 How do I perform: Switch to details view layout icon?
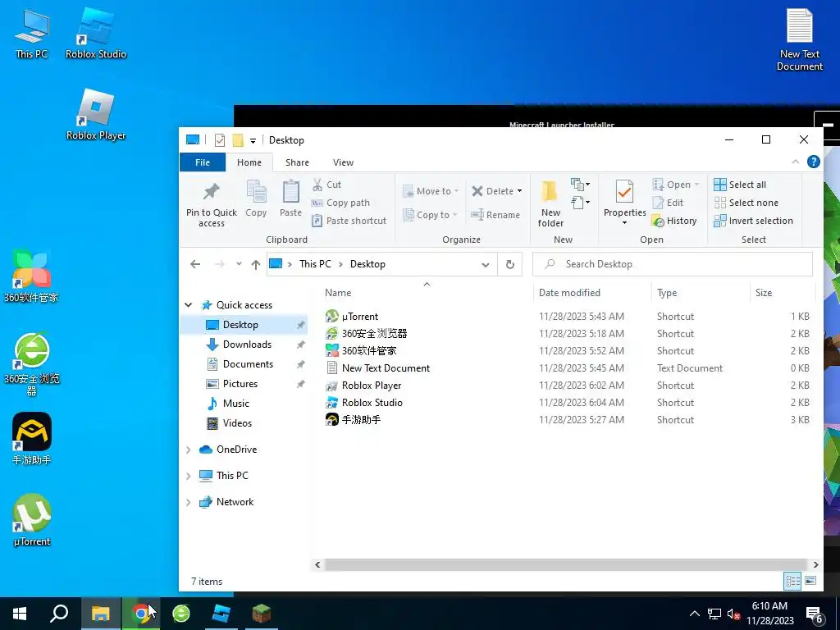792,581
